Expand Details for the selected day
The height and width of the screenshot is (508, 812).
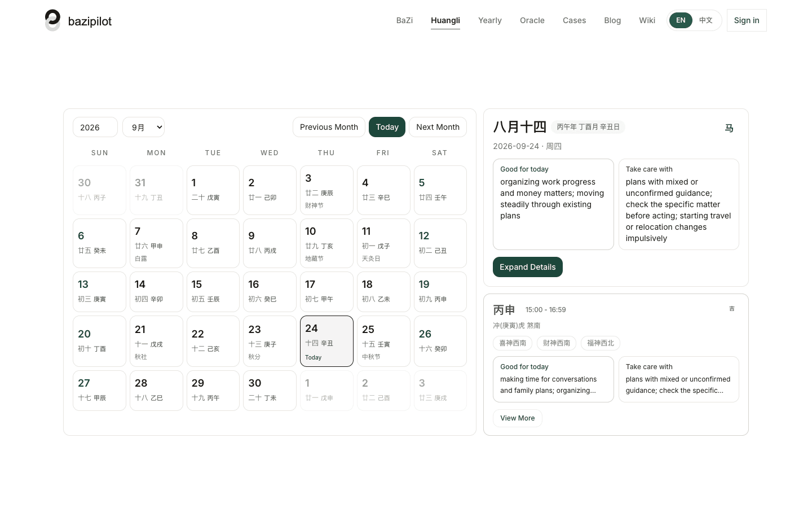tap(528, 267)
